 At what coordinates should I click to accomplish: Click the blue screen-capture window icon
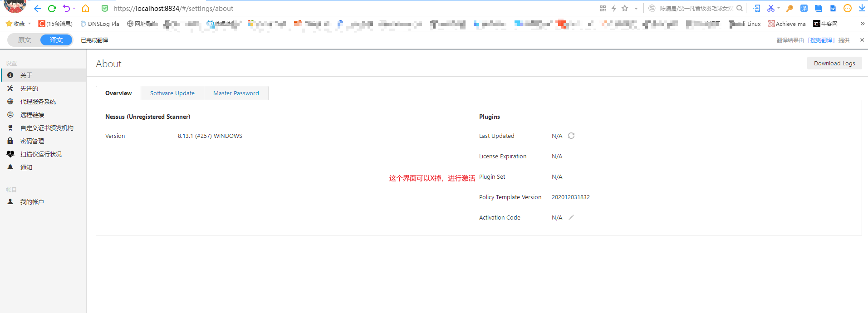(819, 8)
